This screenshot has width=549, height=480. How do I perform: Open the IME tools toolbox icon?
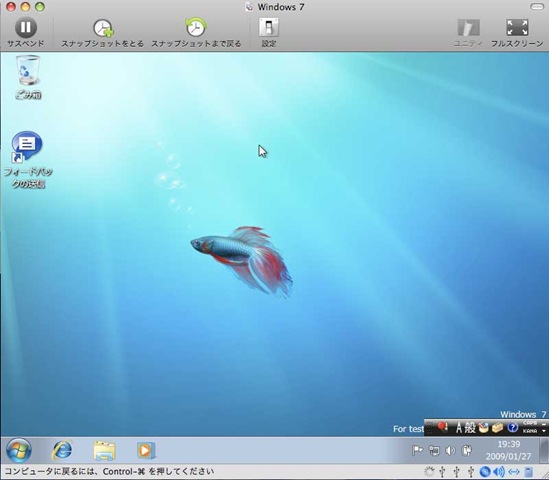coord(498,427)
